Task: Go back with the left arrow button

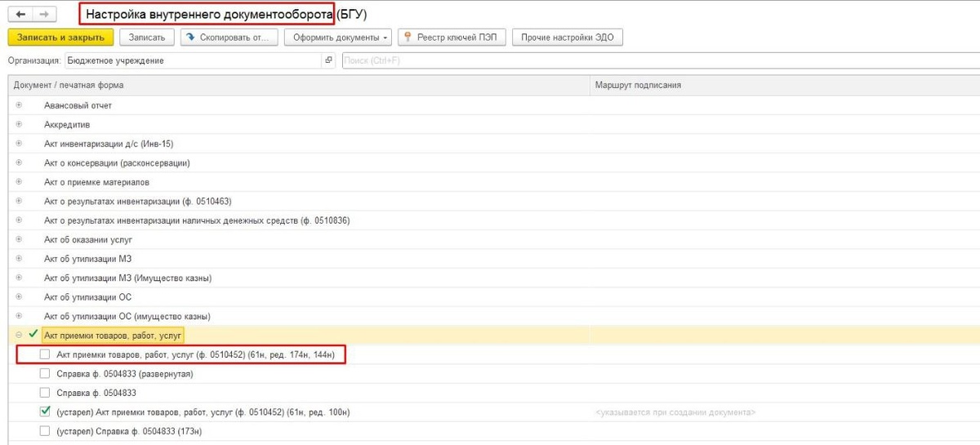Action: 20,15
